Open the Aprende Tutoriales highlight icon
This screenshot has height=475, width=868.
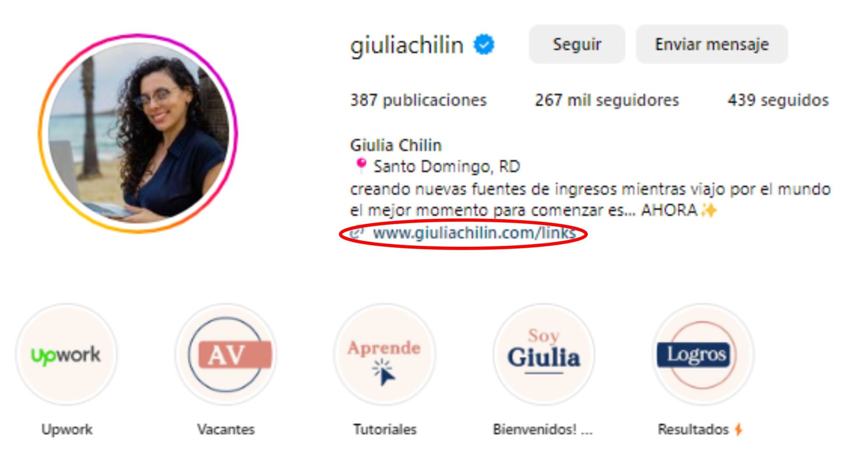(385, 355)
